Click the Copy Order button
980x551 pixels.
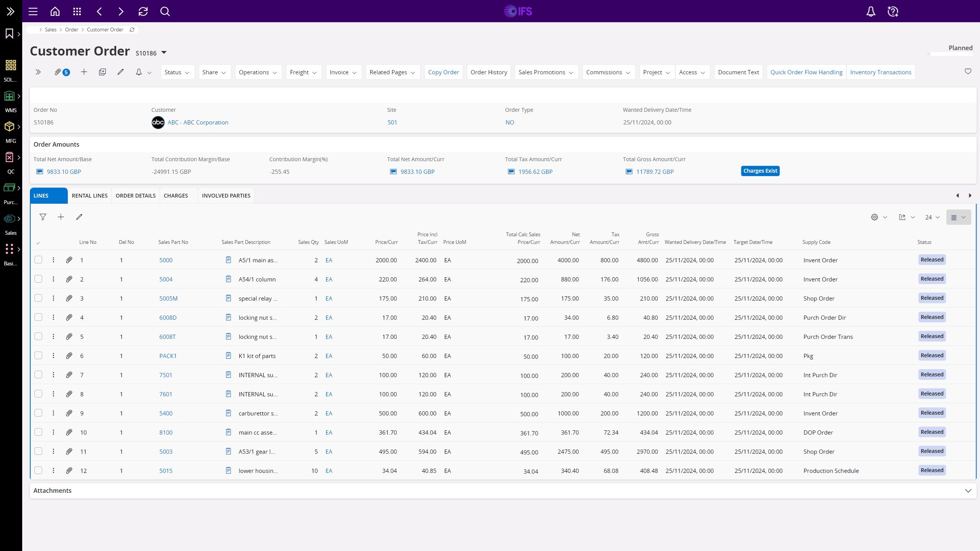443,72
